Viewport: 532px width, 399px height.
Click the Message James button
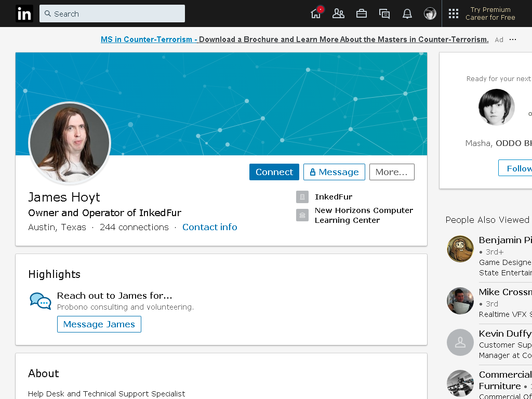point(99,324)
